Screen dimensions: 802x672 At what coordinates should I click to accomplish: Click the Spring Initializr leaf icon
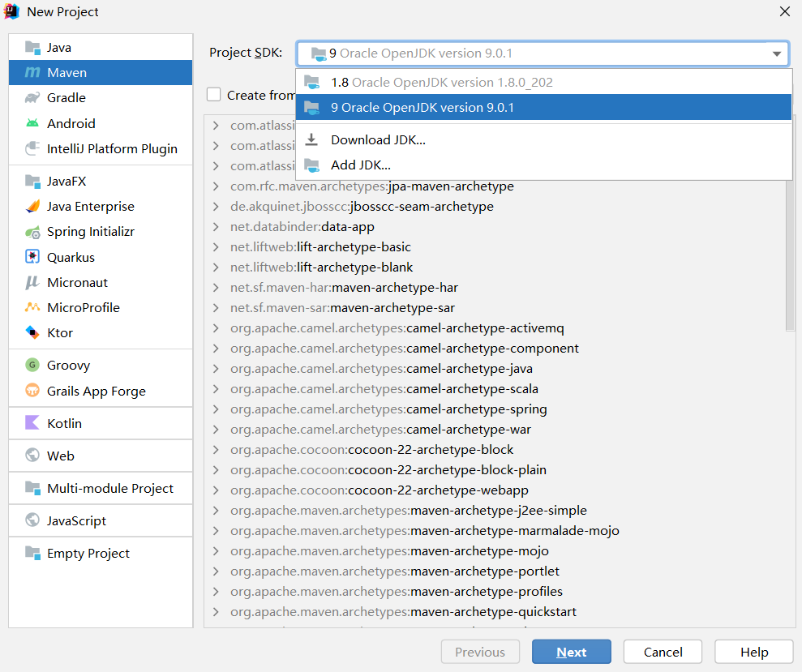pos(32,232)
